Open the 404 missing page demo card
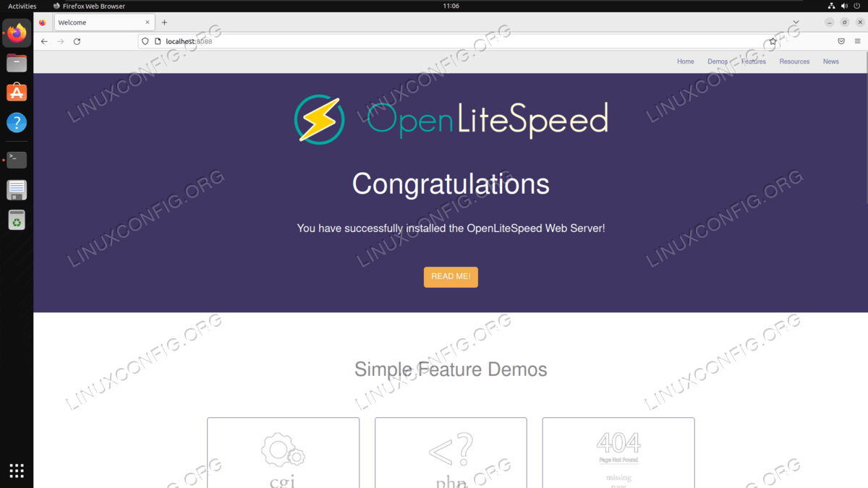Image resolution: width=868 pixels, height=488 pixels. click(x=618, y=453)
